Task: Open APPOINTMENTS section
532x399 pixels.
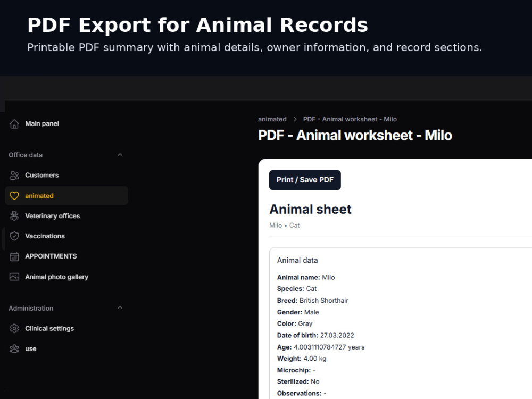Action: click(x=51, y=256)
